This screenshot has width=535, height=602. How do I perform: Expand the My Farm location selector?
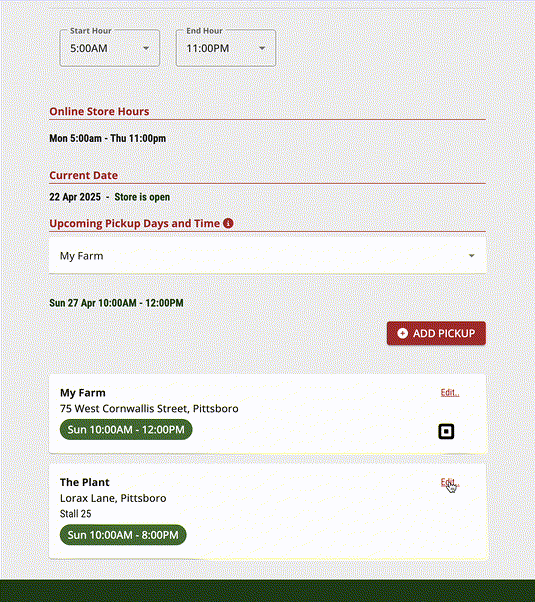[267, 256]
